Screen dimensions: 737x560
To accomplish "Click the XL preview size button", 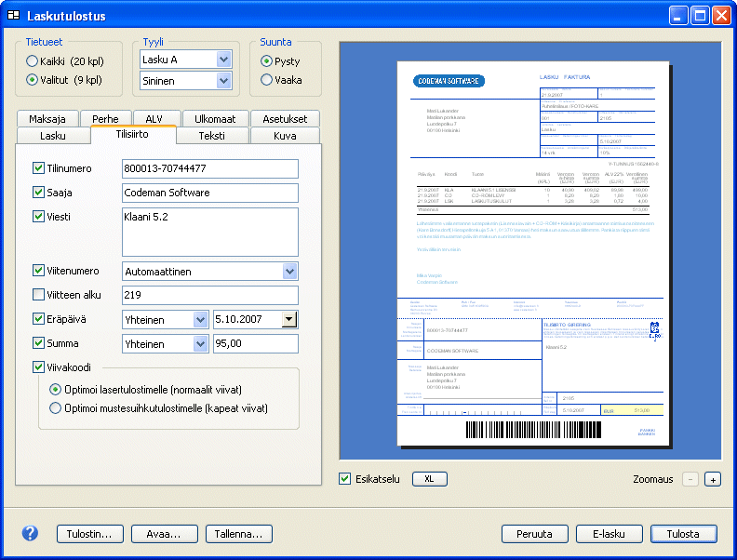I will (429, 478).
